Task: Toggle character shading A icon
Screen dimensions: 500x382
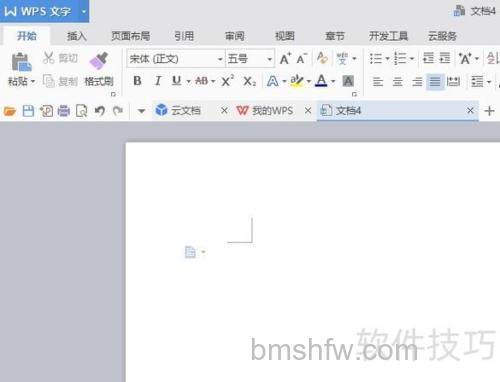Action: coord(348,81)
